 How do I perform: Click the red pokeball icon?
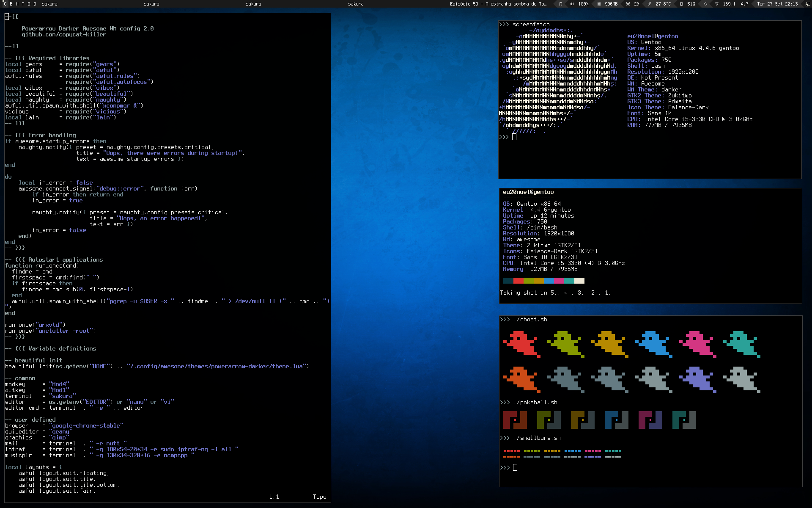[515, 420]
